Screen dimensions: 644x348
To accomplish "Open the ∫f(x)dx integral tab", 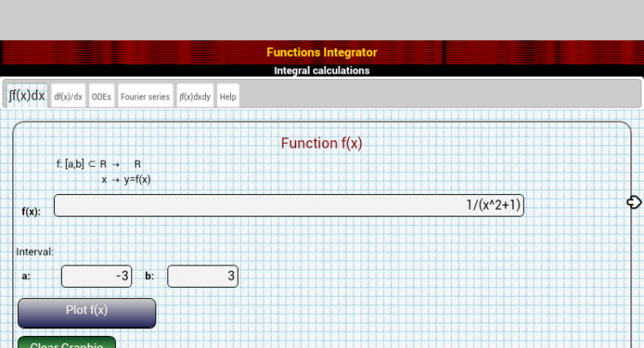I will click(x=27, y=95).
